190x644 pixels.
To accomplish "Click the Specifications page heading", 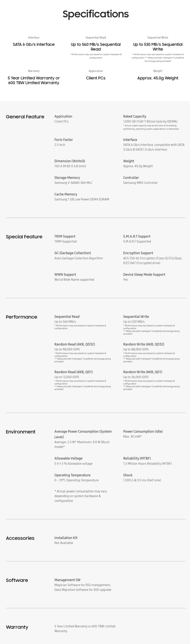I will pos(95,14).
